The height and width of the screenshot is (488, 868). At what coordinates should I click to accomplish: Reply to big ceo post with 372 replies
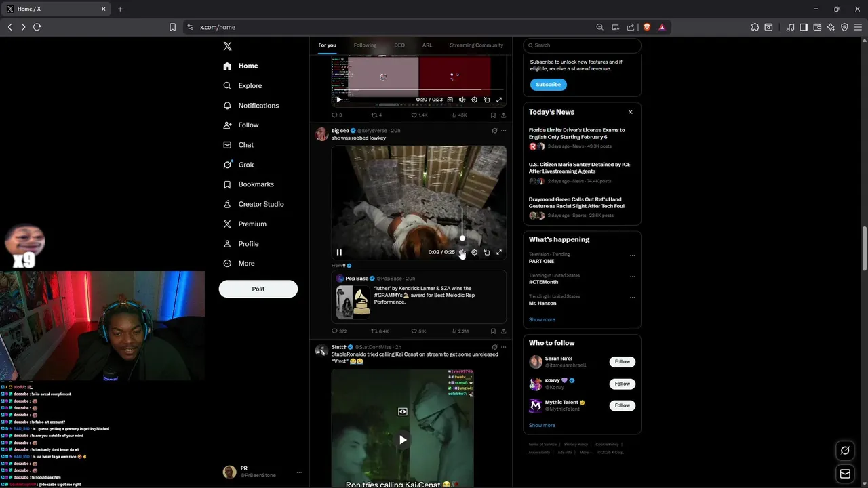point(339,331)
